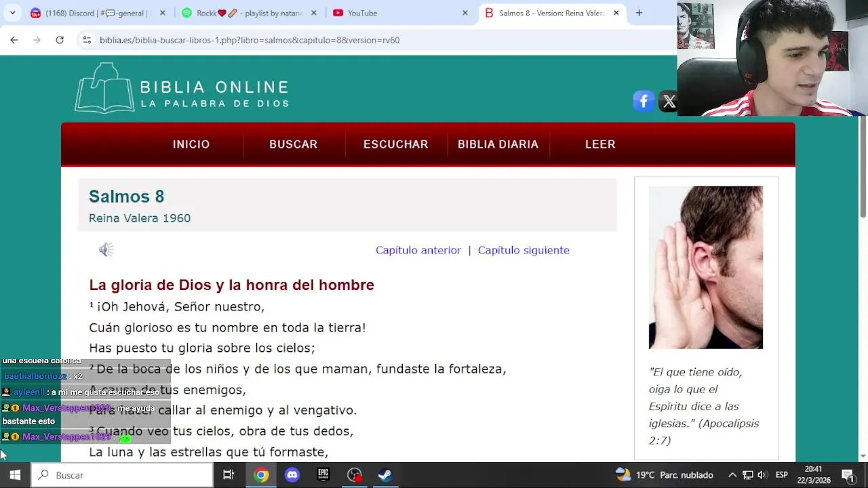
Task: Open the BUSCAR menu item
Action: click(x=294, y=144)
